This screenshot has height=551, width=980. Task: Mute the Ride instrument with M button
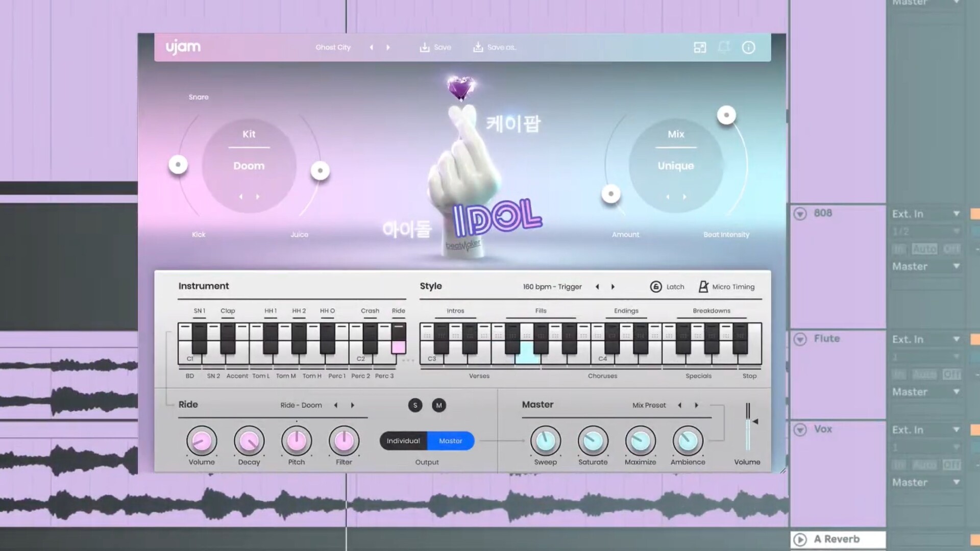pyautogui.click(x=439, y=405)
